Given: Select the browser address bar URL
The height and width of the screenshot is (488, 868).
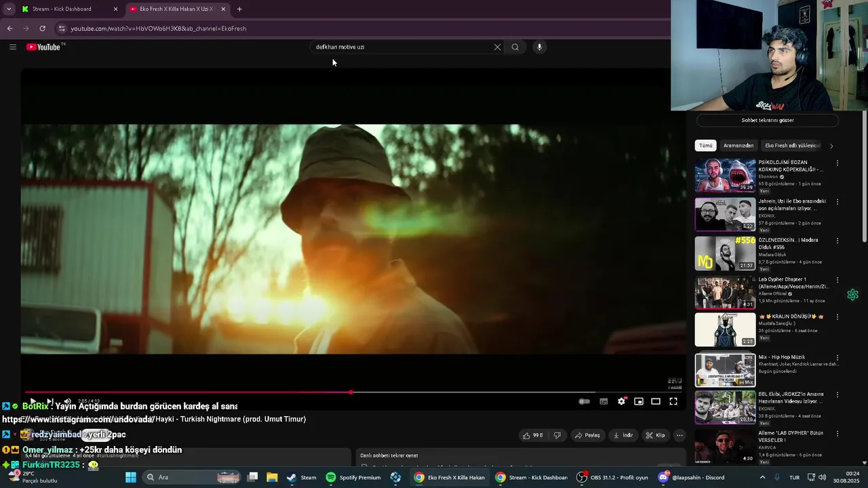Looking at the screenshot, I should [x=159, y=28].
